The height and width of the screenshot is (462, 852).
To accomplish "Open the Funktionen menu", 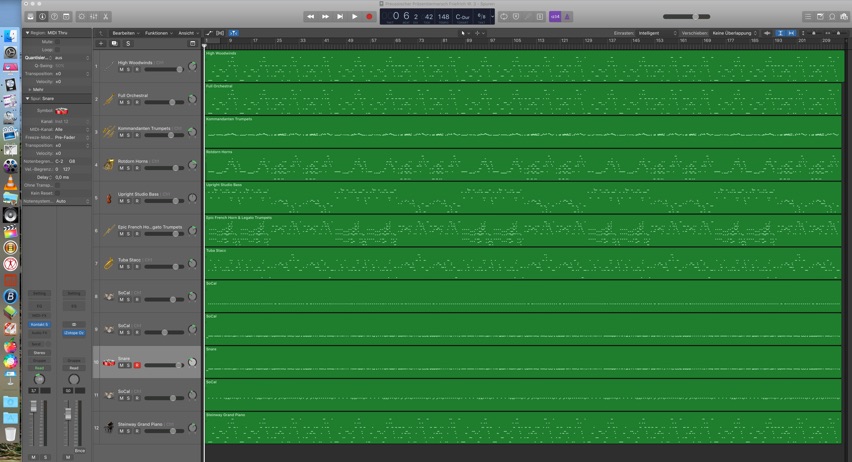I will [x=158, y=33].
